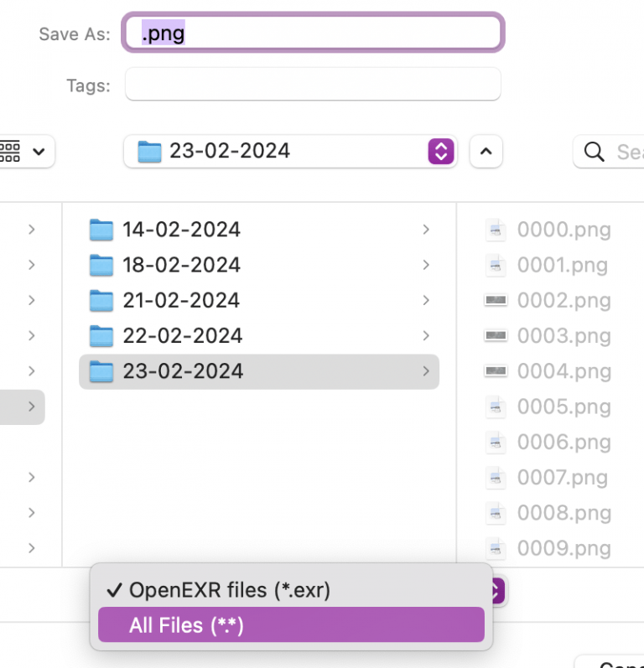Expand the 22-02-2024 folder chevron
Viewport: 644px width, 668px height.
click(426, 336)
